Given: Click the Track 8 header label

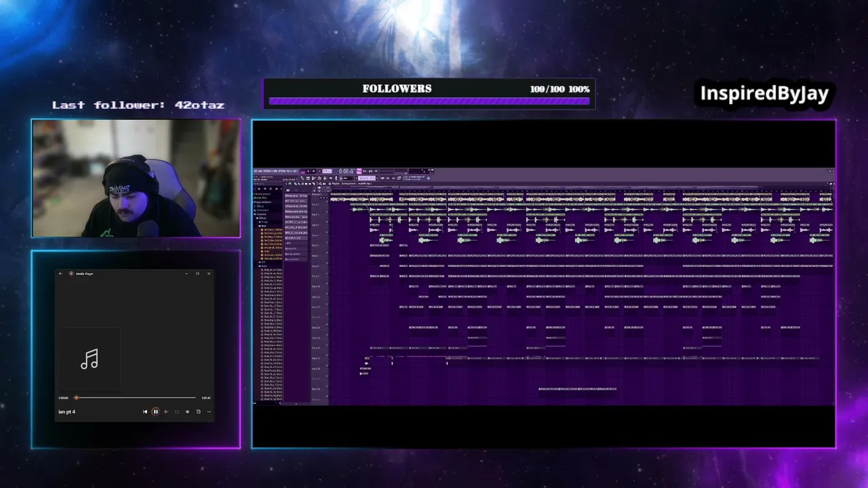Looking at the screenshot, I should point(315,266).
